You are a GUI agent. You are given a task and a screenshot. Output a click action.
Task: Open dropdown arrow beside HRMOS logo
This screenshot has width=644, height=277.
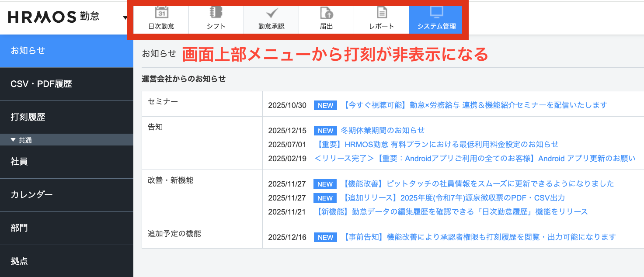[x=125, y=18]
